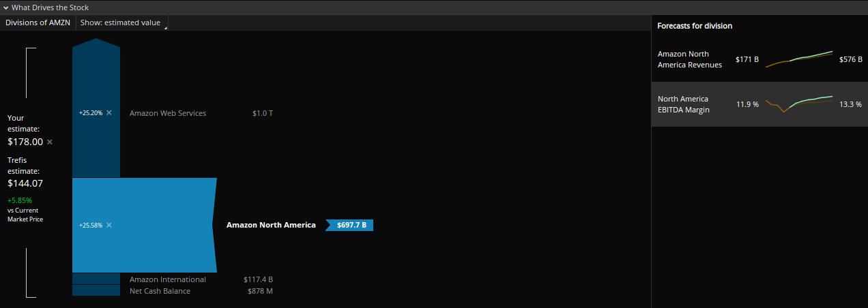Click the Amazon North America light blue bar
868x308 pixels.
(x=144, y=225)
